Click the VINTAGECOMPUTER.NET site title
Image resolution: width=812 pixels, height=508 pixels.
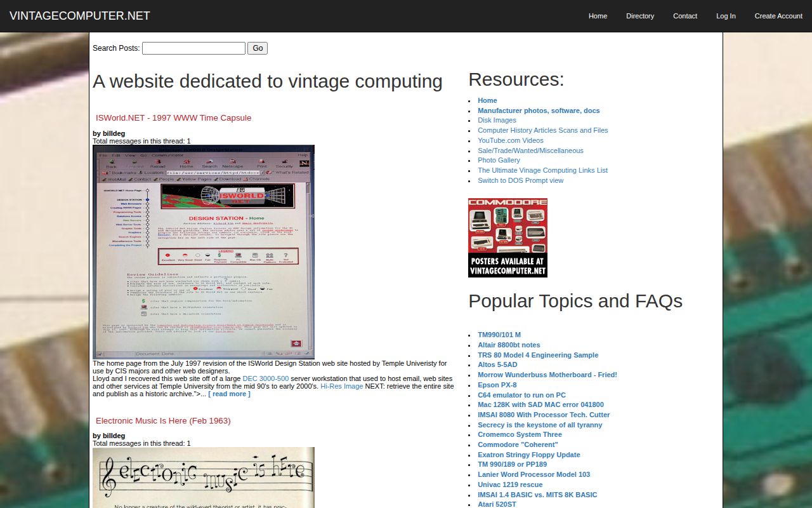pos(80,15)
